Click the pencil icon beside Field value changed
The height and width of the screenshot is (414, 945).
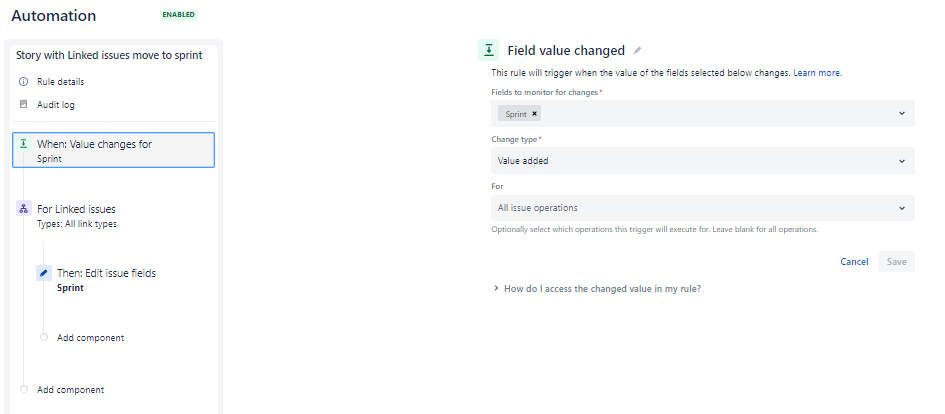coord(637,51)
